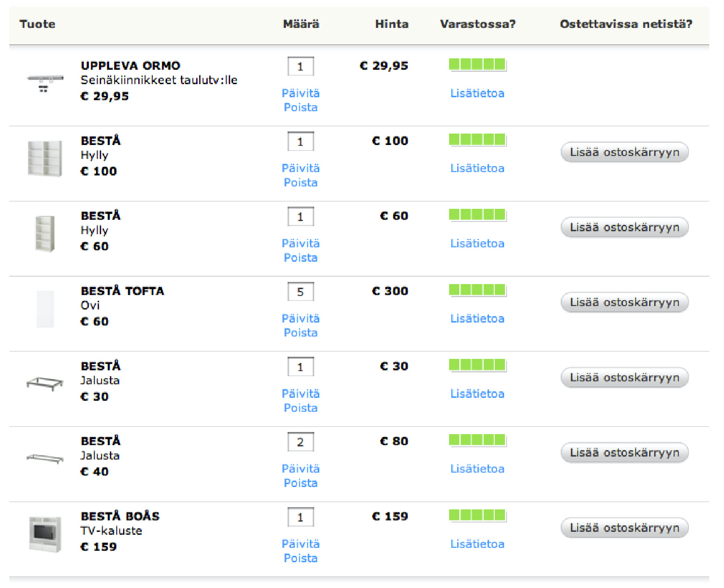Add €40 BESTÅ Jalusta to shopping cart
The image size is (724, 588).
(x=625, y=453)
